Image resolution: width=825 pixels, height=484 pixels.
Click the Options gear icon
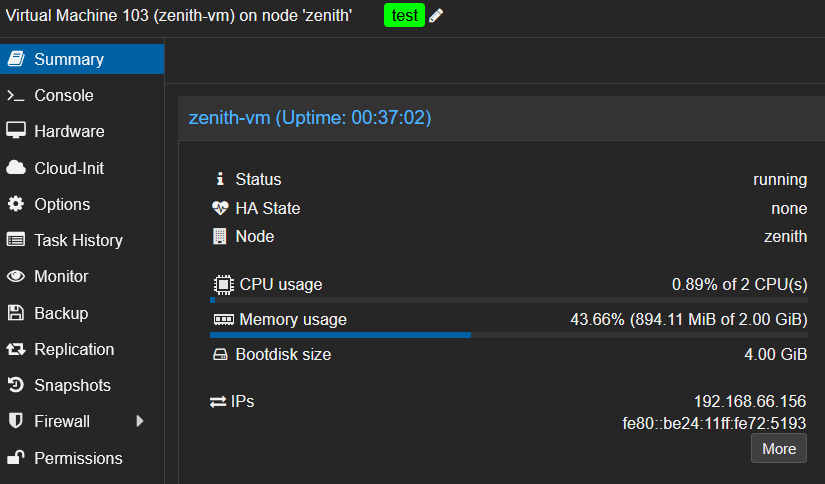15,204
